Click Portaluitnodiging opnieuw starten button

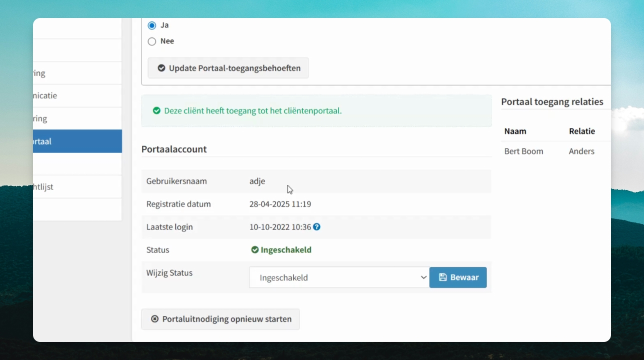[220, 319]
